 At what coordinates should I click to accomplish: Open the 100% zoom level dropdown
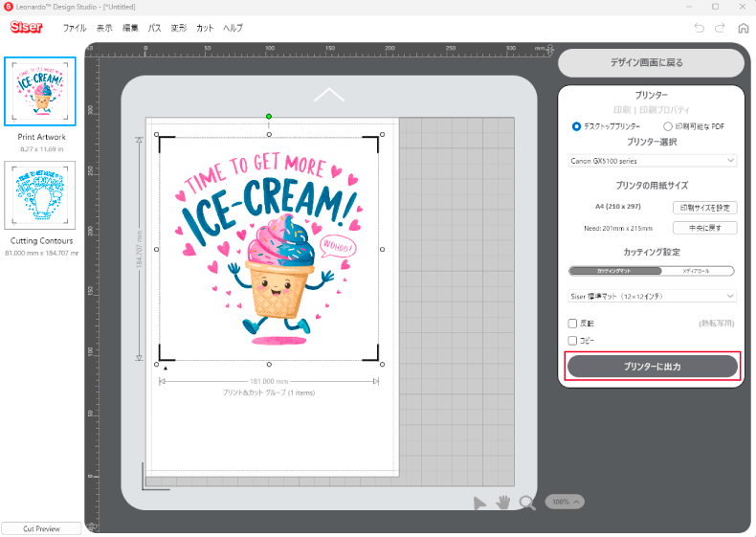point(565,502)
